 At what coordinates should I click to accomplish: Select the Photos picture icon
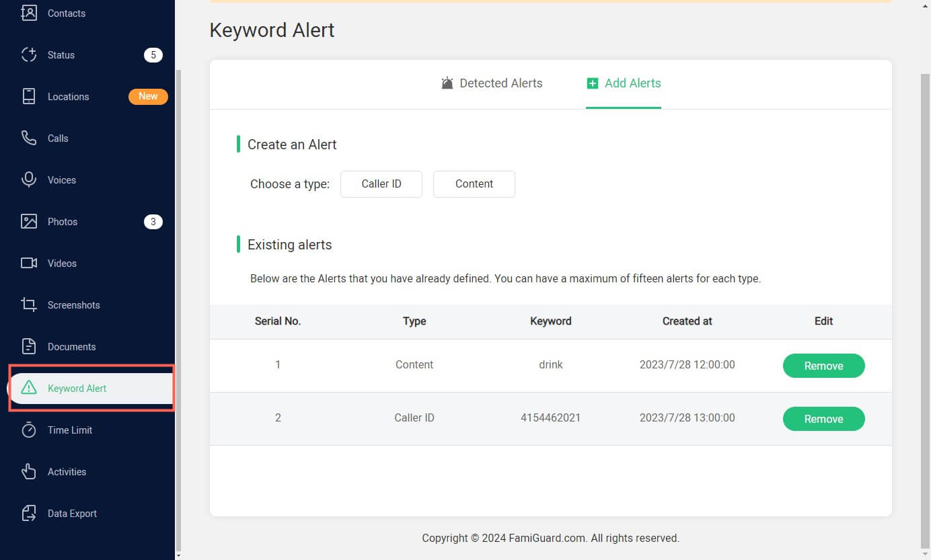pos(29,222)
